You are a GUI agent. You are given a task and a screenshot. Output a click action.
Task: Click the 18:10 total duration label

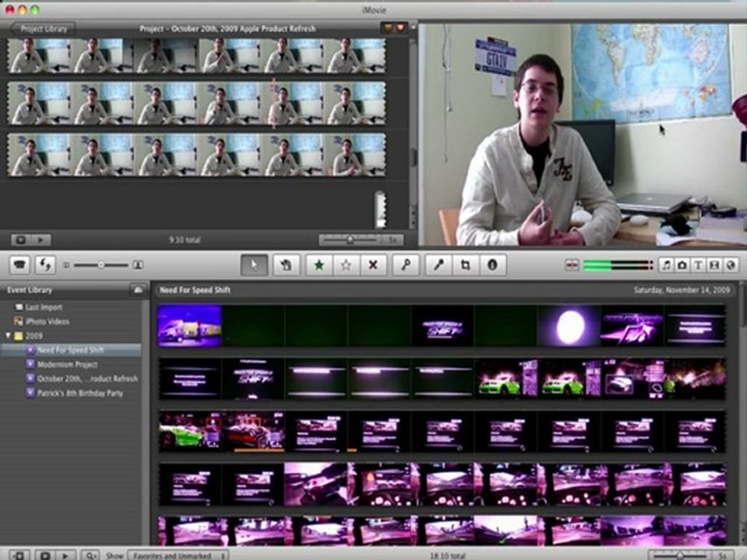447,555
